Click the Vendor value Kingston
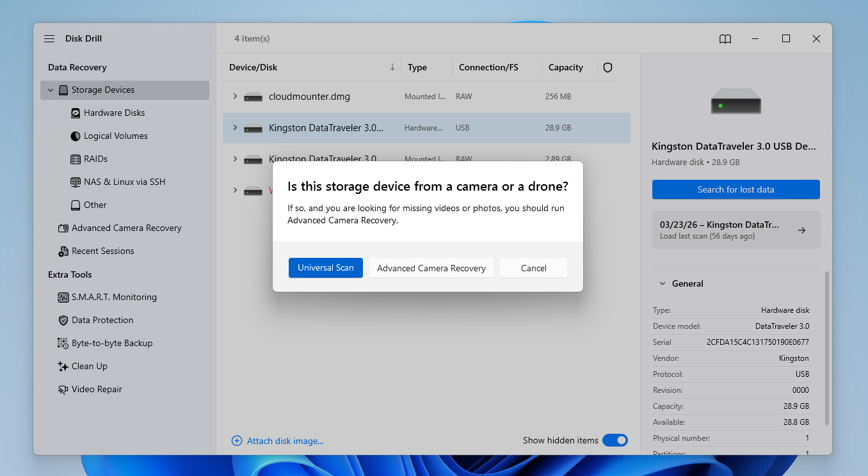Viewport: 868px width, 476px height. 794,358
